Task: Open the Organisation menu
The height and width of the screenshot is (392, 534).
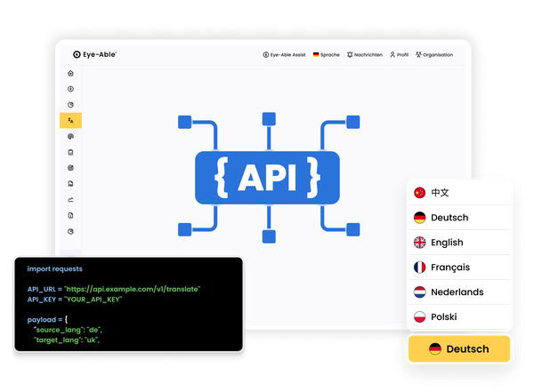Action: pyautogui.click(x=434, y=55)
